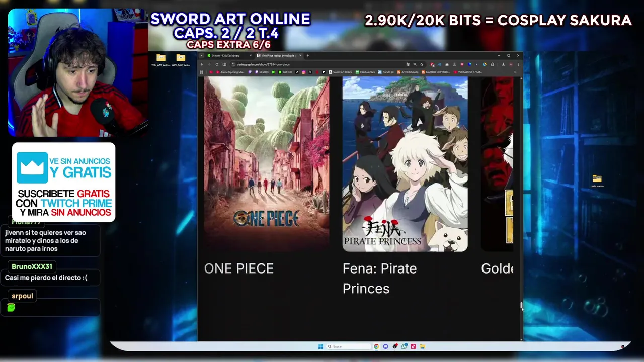This screenshot has width=644, height=362.
Task: Open the NARUTO SHIPPUDE... bookmark
Action: point(436,72)
